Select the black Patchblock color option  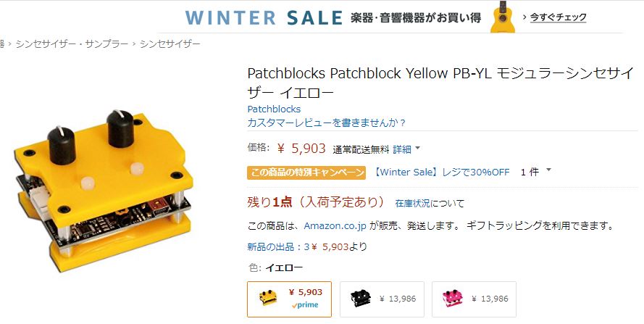tap(382, 299)
